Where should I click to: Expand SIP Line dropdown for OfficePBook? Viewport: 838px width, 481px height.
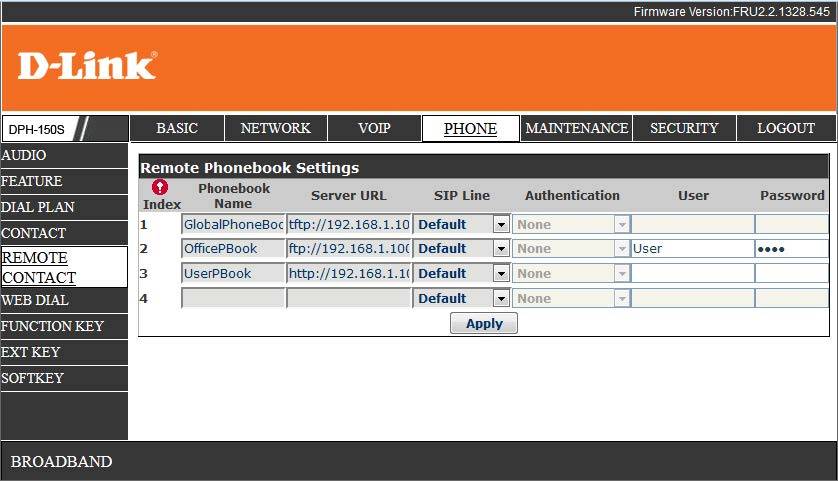pos(461,249)
